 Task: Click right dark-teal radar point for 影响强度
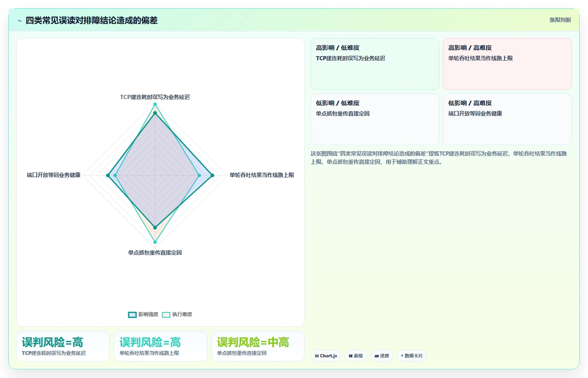pyautogui.click(x=212, y=175)
